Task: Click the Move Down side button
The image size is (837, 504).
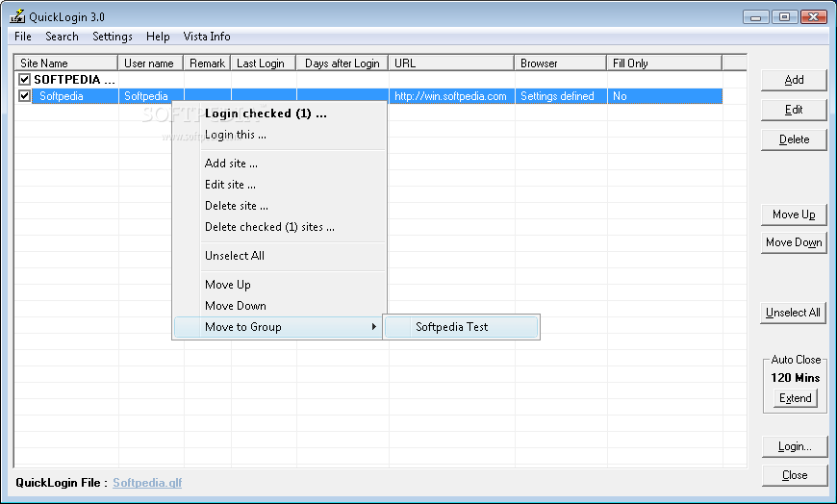Action: coord(794,243)
